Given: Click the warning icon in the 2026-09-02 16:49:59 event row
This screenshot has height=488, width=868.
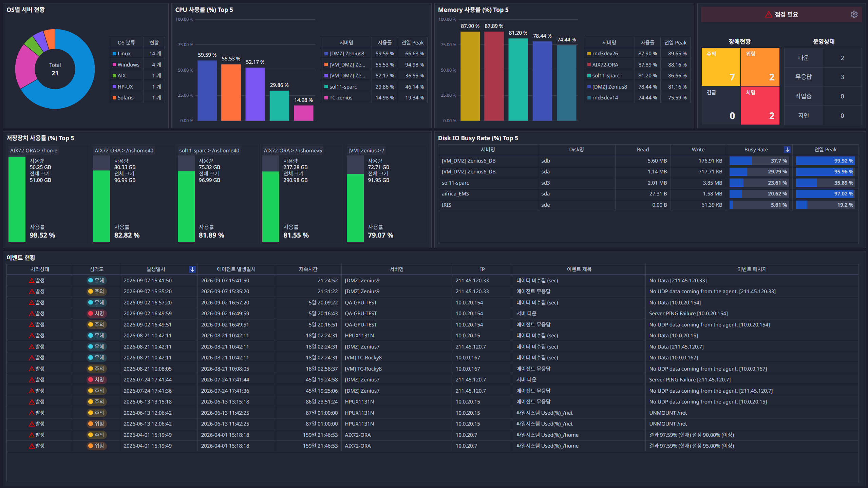Looking at the screenshot, I should [x=32, y=314].
